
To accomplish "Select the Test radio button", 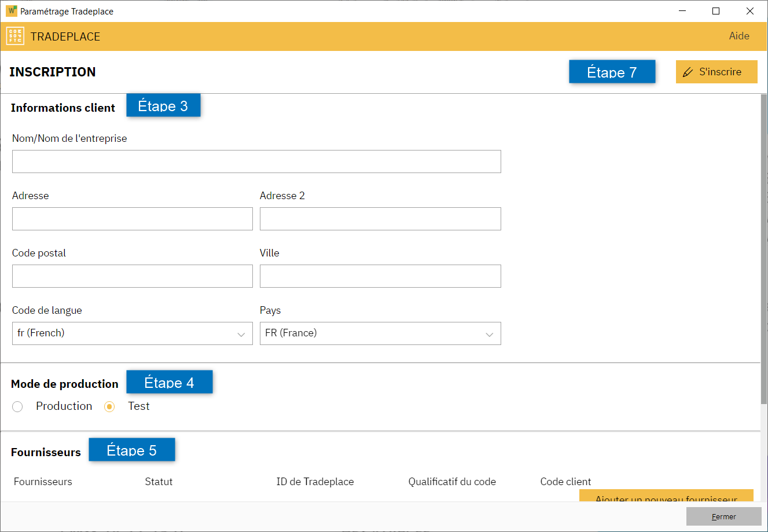I will pyautogui.click(x=109, y=407).
